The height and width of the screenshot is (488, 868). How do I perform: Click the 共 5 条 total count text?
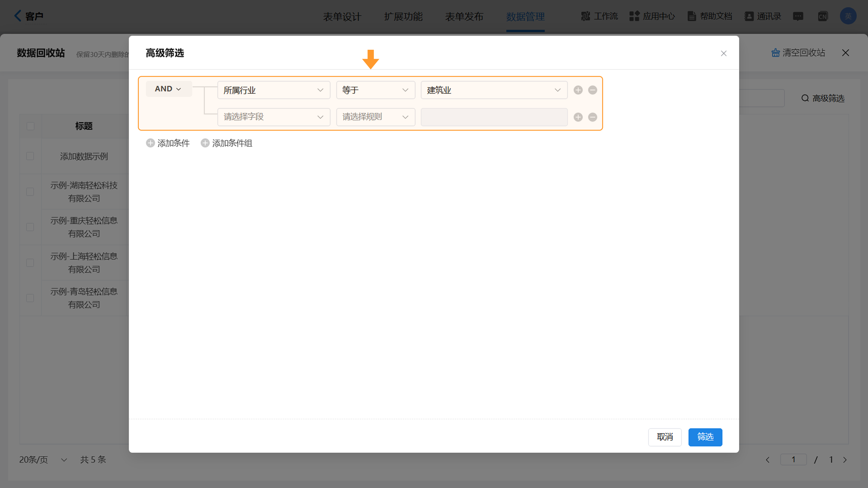pyautogui.click(x=93, y=460)
